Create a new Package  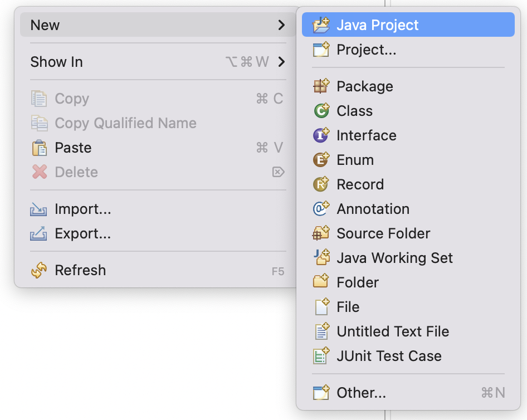(x=408, y=86)
